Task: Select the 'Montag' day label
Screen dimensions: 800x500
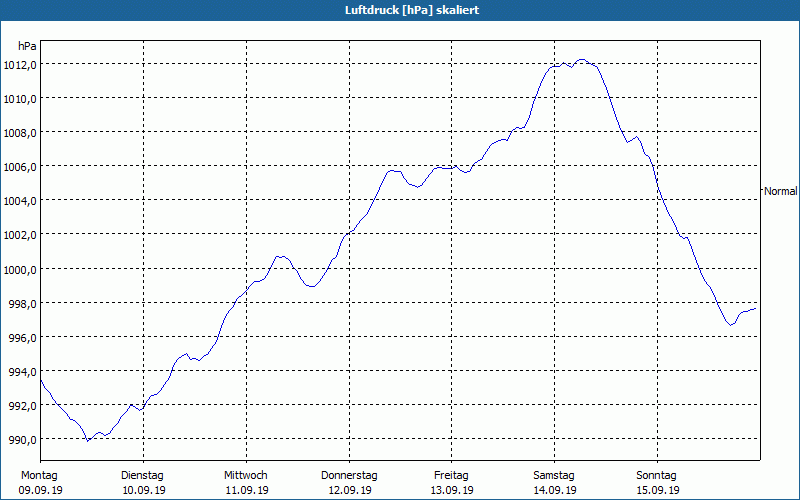Action: [x=39, y=476]
